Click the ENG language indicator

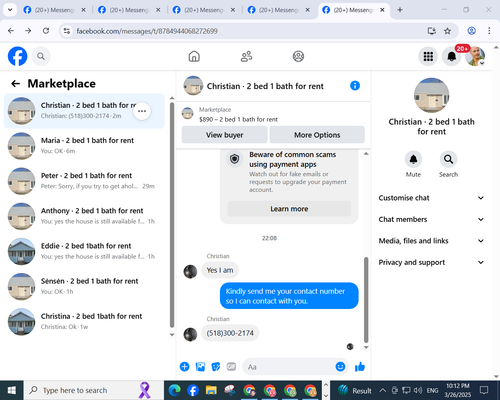click(432, 390)
